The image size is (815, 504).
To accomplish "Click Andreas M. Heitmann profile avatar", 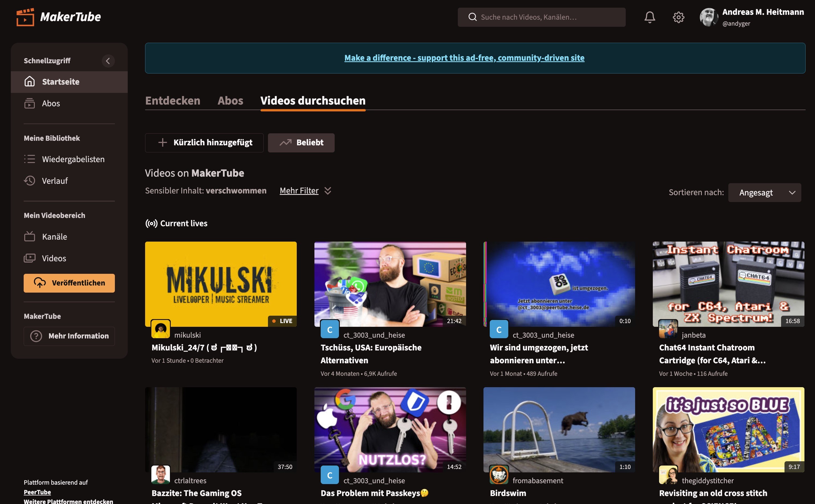I will (x=708, y=17).
